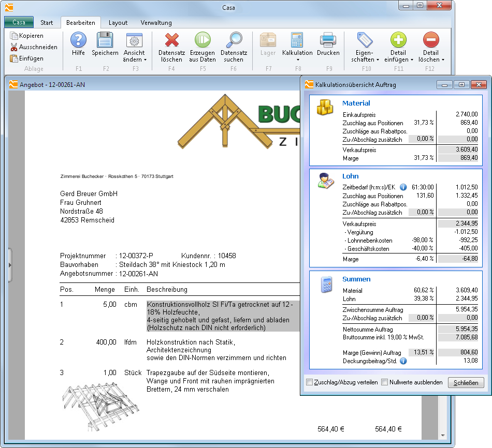Click the Kalkulationsübersicht window title icon

(309, 84)
